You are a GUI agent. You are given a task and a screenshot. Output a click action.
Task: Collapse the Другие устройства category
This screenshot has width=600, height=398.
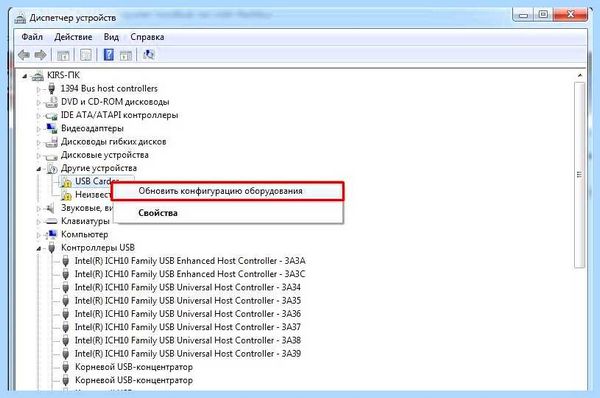coord(39,169)
